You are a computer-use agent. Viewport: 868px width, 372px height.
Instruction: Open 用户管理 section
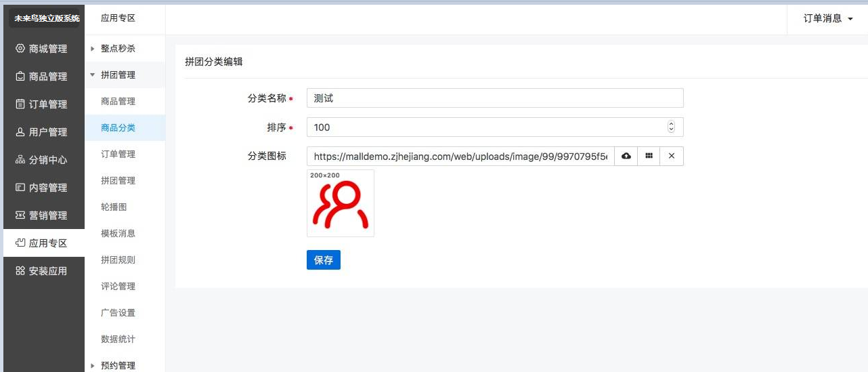[x=44, y=132]
